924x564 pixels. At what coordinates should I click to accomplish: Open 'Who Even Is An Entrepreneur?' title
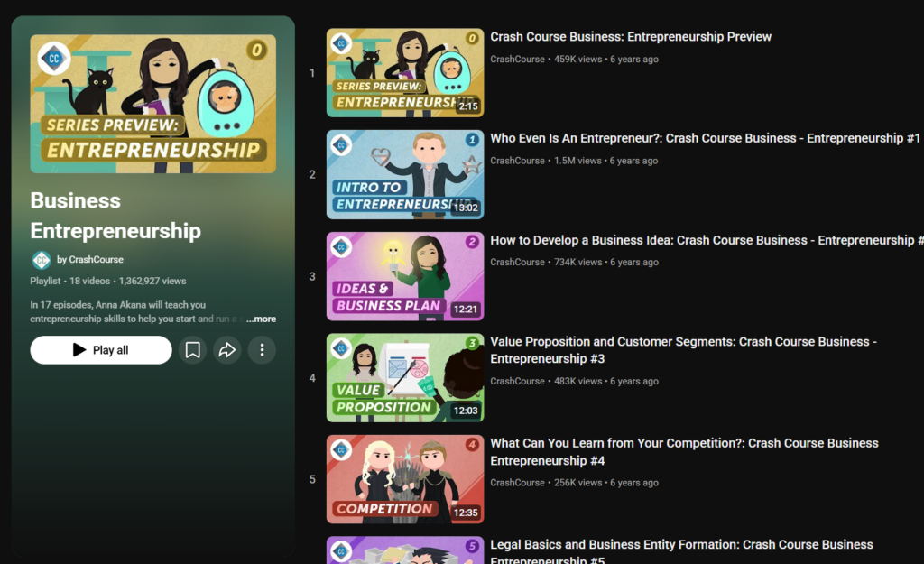point(705,138)
